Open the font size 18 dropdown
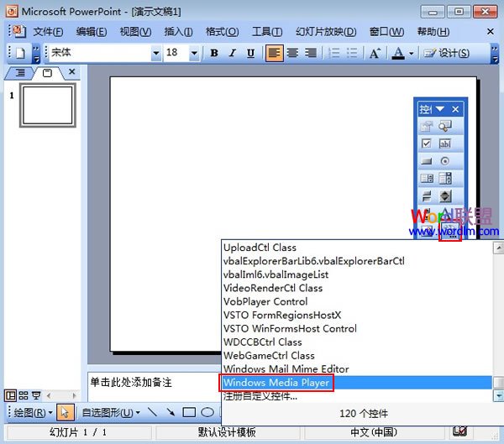 pos(194,53)
